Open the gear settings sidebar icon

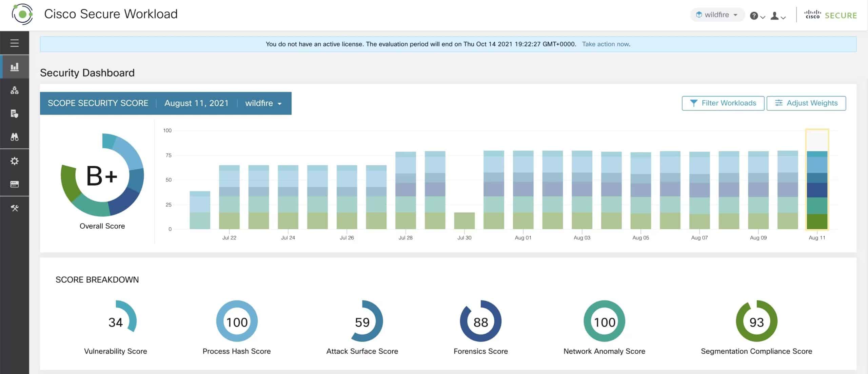click(x=14, y=161)
